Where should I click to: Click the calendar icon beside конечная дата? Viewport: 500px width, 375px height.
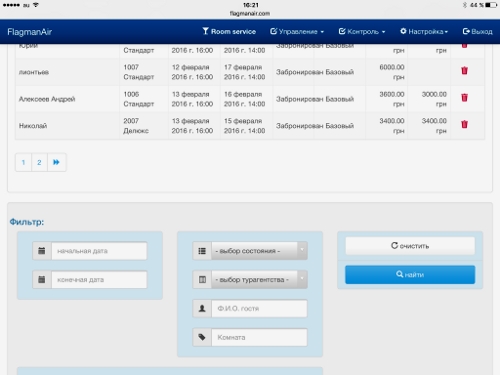[x=42, y=280]
